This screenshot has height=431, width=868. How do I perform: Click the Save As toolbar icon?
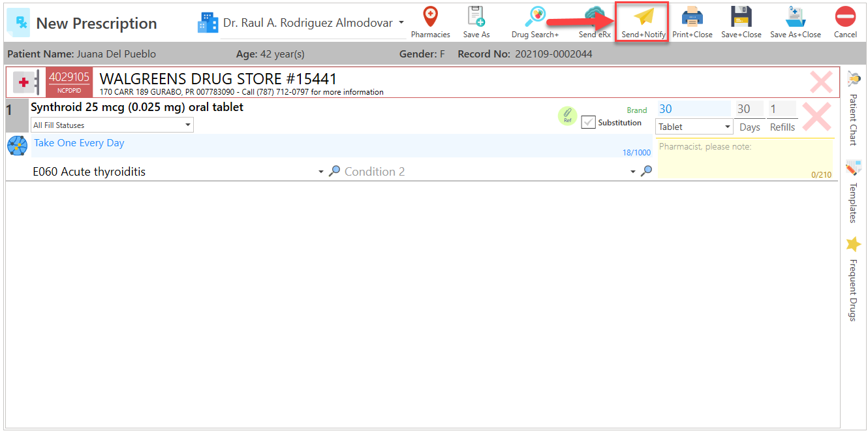(476, 22)
